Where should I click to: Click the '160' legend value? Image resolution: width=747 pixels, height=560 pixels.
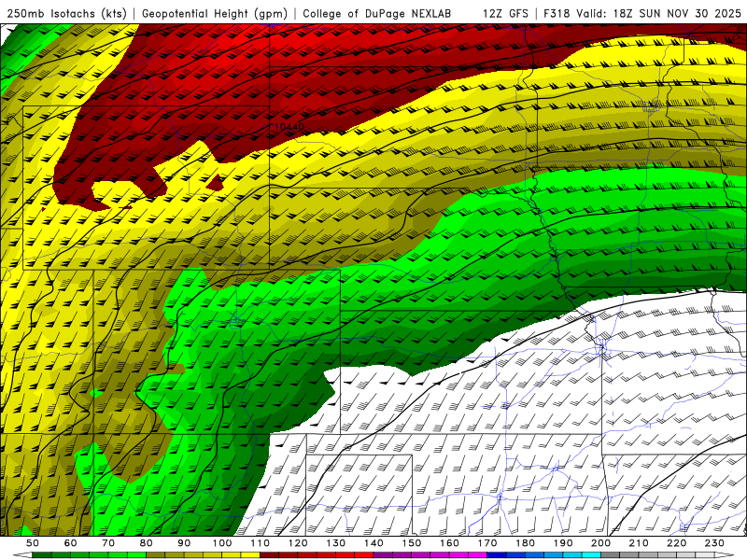tap(449, 543)
